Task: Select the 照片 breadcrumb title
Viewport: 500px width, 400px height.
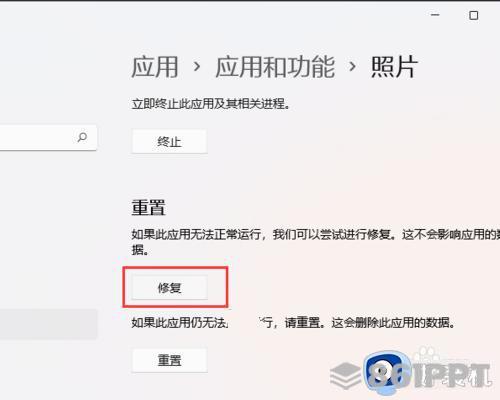Action: tap(394, 67)
